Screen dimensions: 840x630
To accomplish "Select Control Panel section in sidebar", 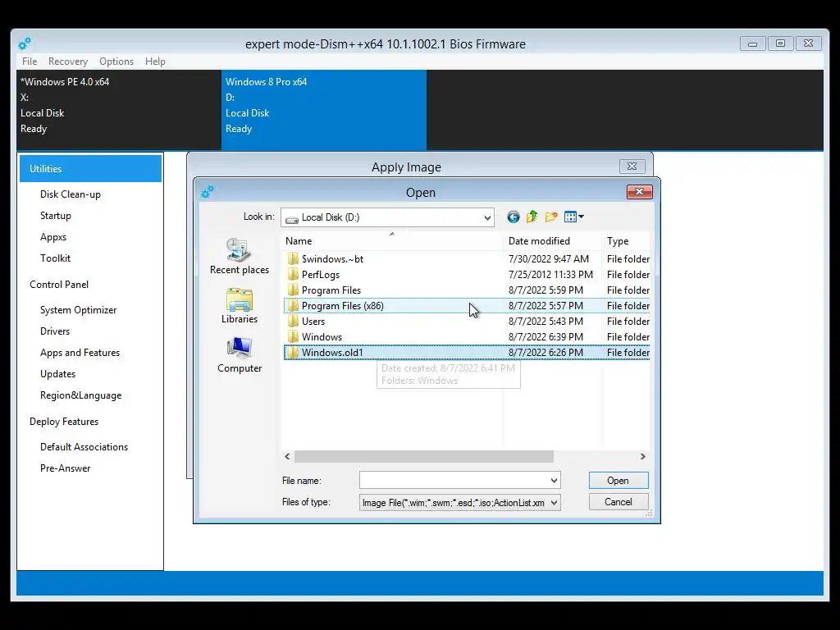I will click(x=59, y=285).
